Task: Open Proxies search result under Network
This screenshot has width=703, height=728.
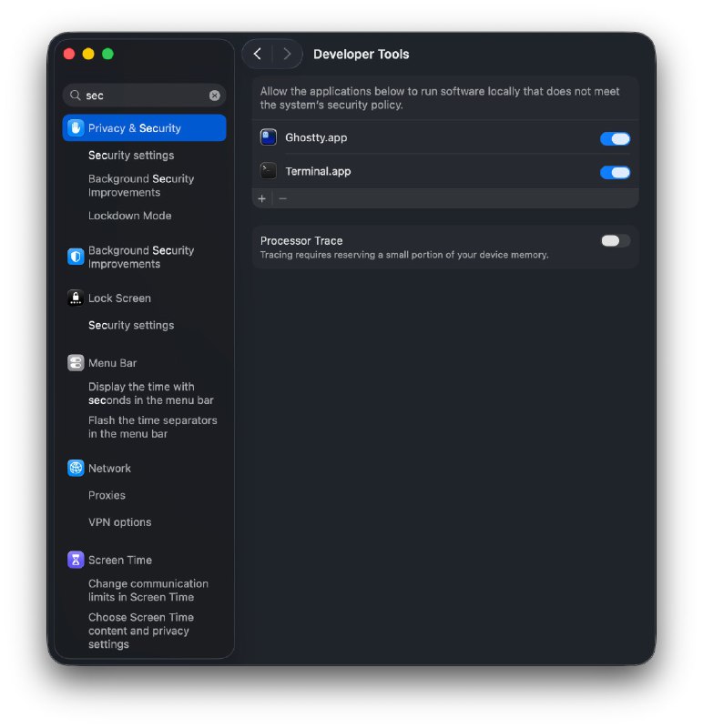Action: pos(107,496)
